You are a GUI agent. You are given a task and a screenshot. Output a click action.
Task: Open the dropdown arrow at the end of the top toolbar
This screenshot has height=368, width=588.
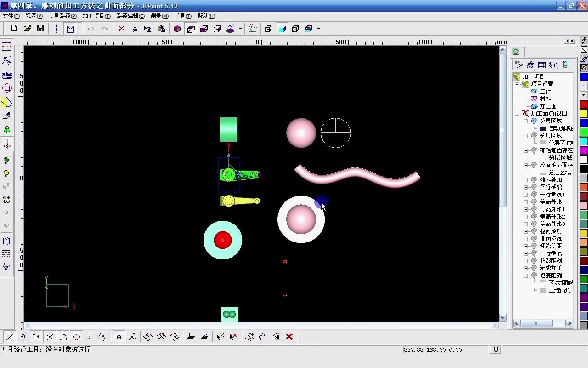tap(318, 29)
